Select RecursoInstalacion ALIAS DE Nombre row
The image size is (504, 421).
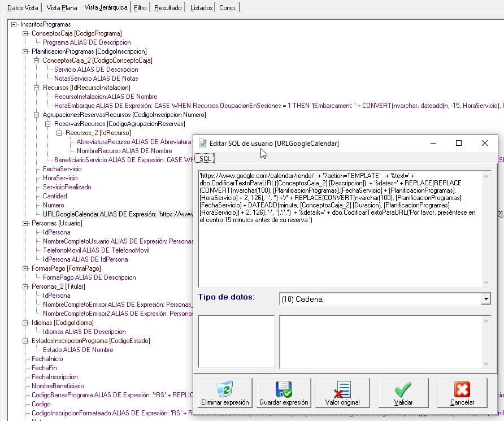(106, 97)
